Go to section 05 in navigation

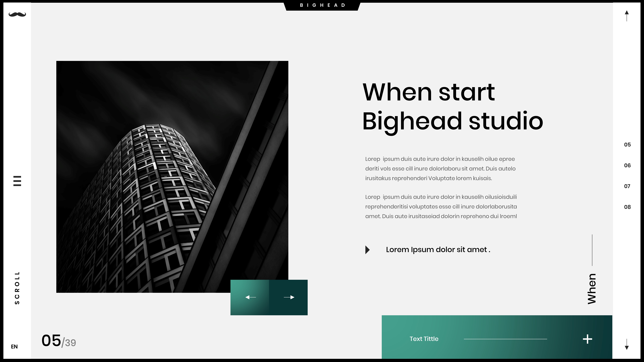click(627, 145)
